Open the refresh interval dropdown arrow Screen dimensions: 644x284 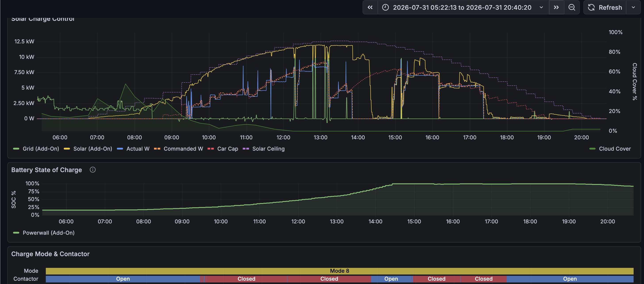pyautogui.click(x=633, y=8)
